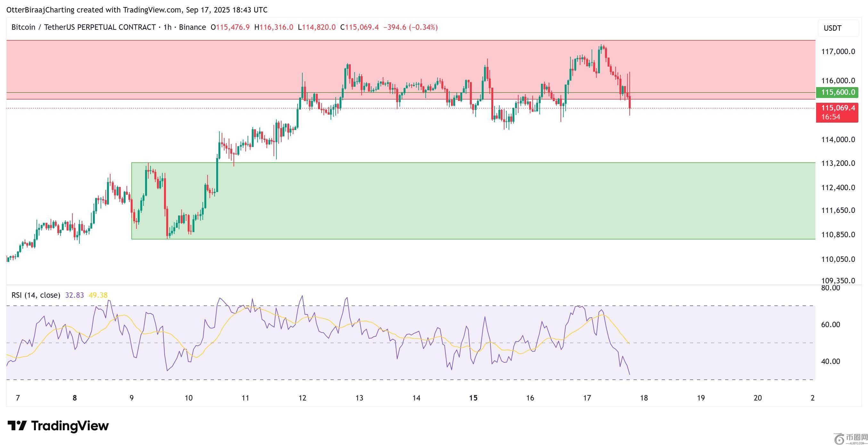
Task: Click date 8 on the time axis
Action: tap(74, 398)
